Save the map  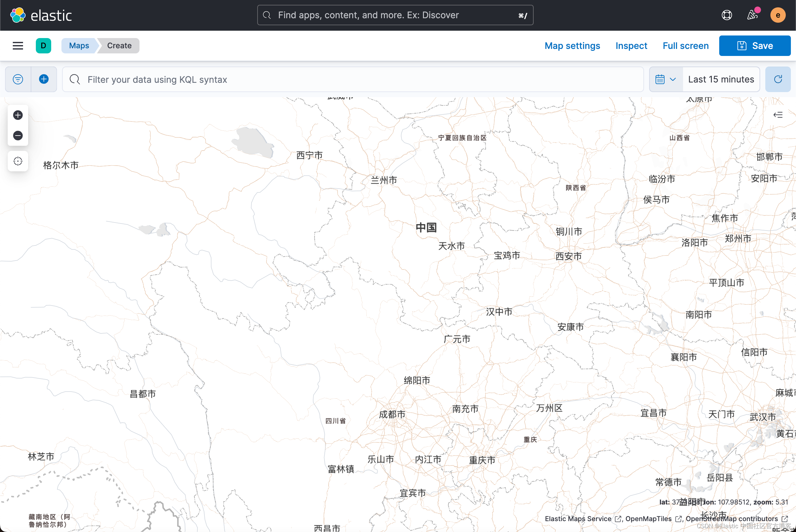coord(755,46)
